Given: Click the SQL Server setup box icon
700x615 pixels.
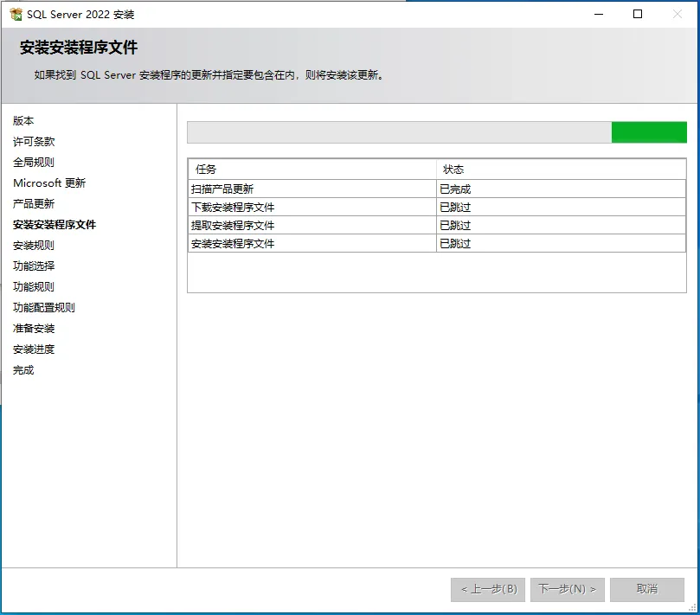Looking at the screenshot, I should click(x=16, y=15).
